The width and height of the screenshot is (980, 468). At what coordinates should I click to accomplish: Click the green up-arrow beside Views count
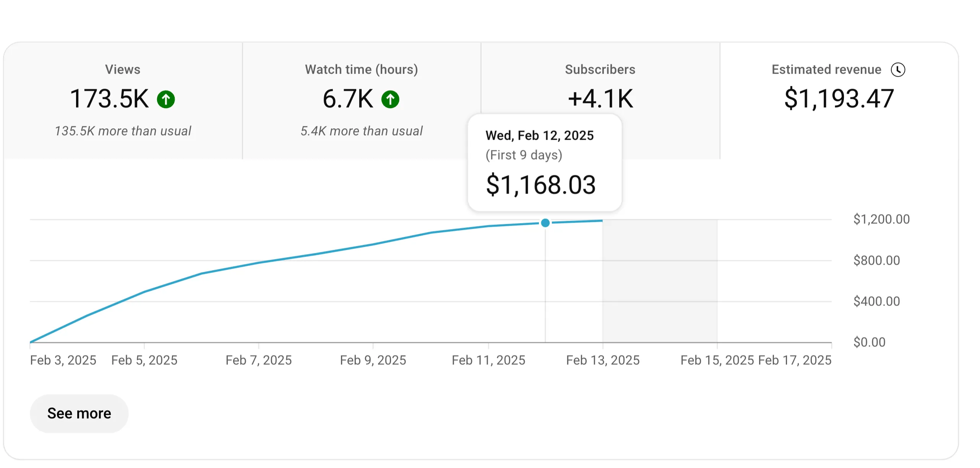pyautogui.click(x=166, y=99)
